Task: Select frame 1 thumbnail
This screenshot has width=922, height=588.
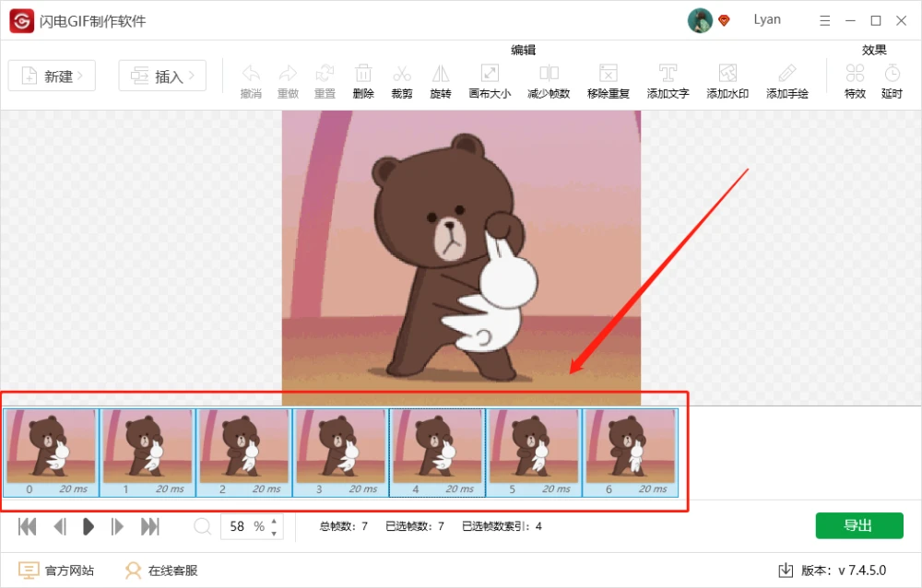Action: (x=148, y=453)
